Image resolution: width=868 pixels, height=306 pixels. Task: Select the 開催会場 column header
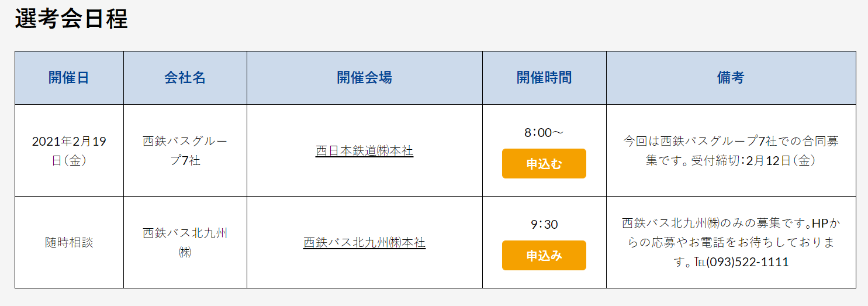pyautogui.click(x=364, y=78)
